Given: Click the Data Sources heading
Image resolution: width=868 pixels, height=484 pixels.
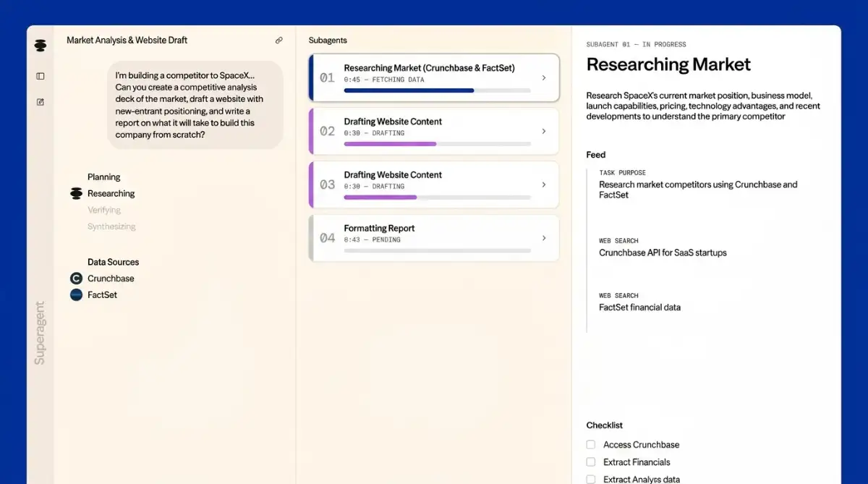Looking at the screenshot, I should 114,262.
